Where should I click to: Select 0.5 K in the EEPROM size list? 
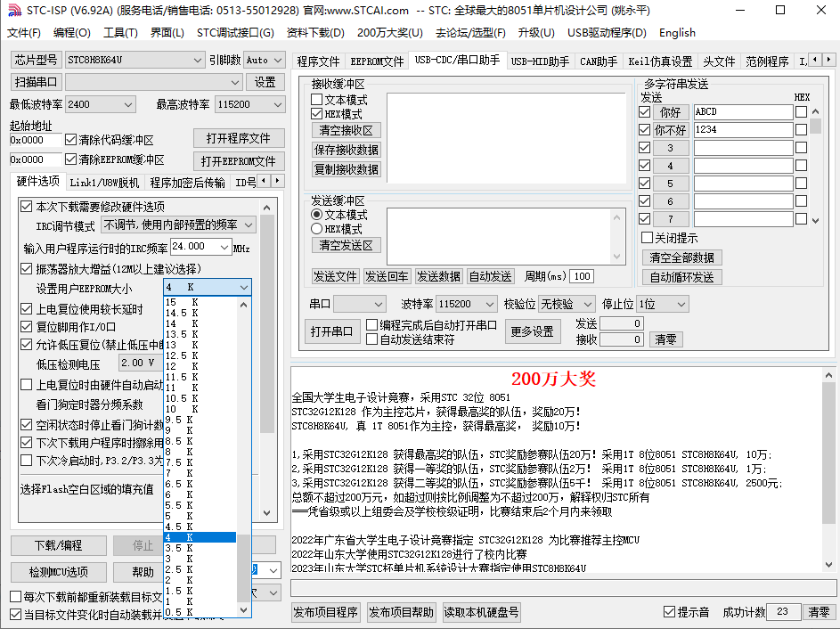tap(200, 612)
